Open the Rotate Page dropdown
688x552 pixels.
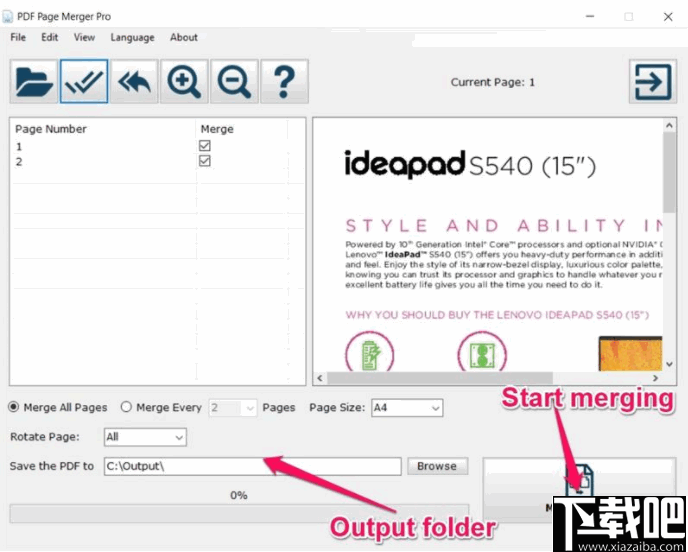tap(145, 437)
